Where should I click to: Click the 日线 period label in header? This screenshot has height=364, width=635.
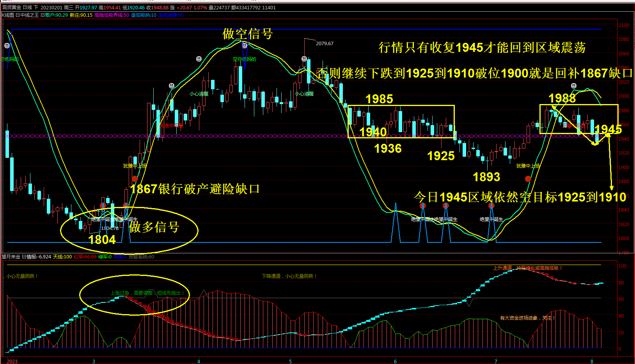(28, 7)
